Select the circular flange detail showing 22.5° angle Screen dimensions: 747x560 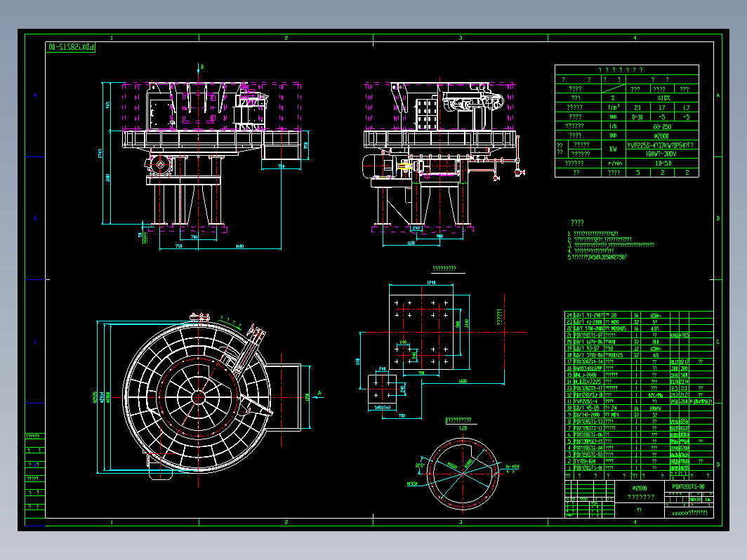tap(462, 474)
